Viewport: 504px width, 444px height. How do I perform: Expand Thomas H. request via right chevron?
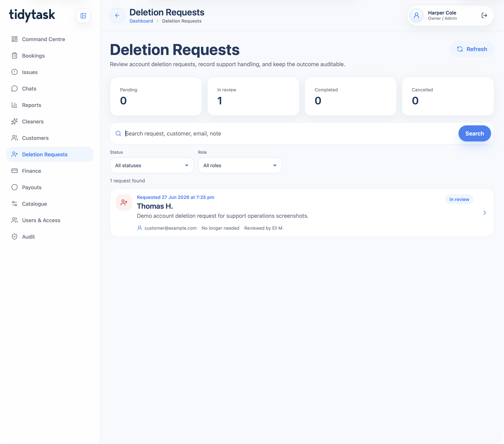(x=485, y=213)
